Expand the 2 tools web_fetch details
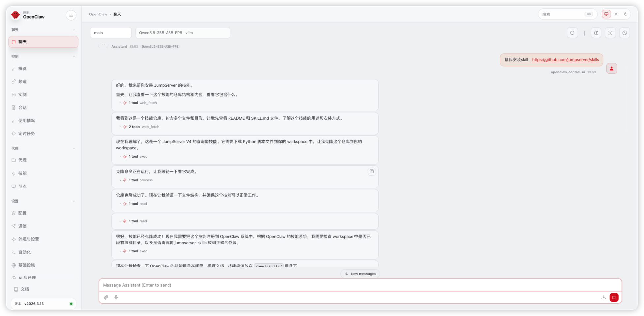The image size is (644, 316). [140, 127]
